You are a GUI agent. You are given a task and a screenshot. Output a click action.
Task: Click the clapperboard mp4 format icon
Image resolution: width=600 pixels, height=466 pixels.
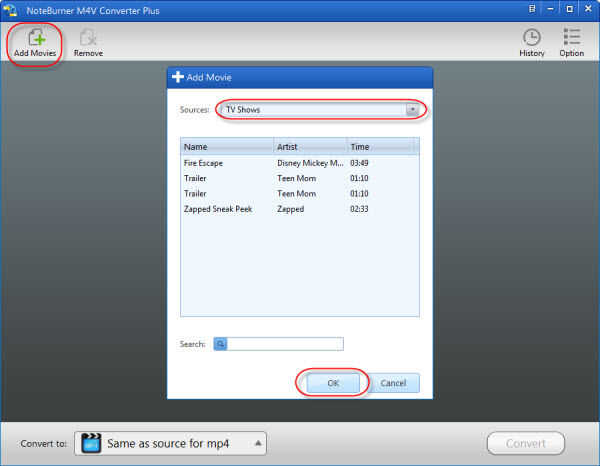[91, 443]
